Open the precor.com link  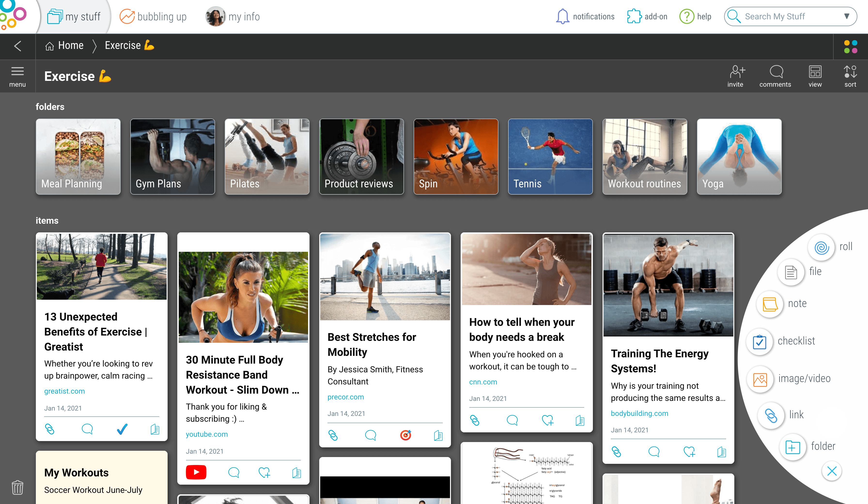[345, 397]
